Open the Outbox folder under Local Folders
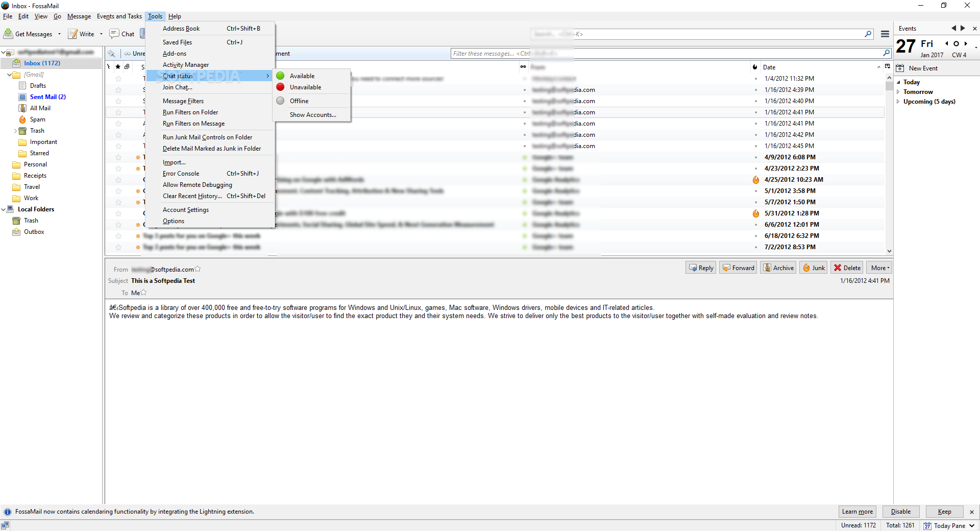This screenshot has width=980, height=531. pyautogui.click(x=29, y=232)
